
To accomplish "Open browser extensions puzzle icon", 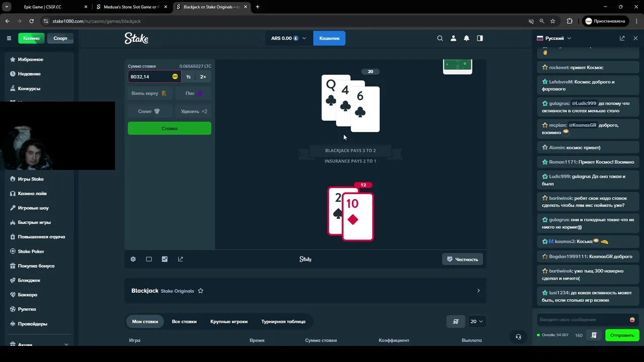I will coord(570,21).
